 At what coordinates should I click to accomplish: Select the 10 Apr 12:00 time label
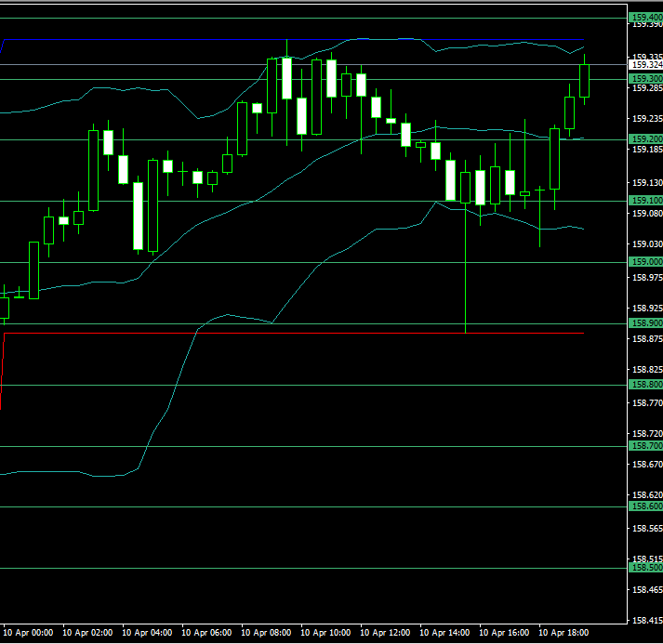(385, 633)
